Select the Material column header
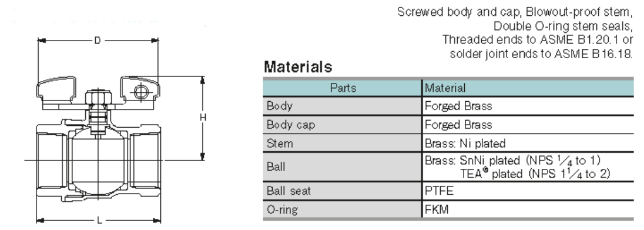The width and height of the screenshot is (644, 230). click(x=528, y=88)
